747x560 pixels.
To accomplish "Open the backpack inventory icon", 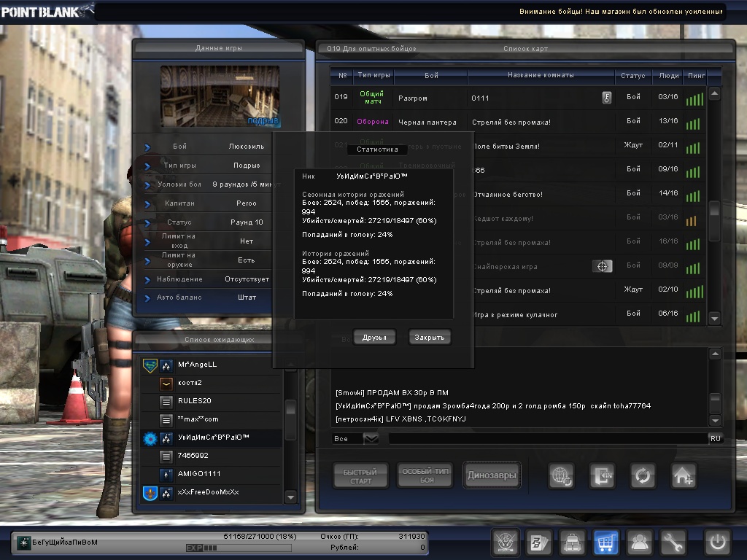I will [x=572, y=542].
